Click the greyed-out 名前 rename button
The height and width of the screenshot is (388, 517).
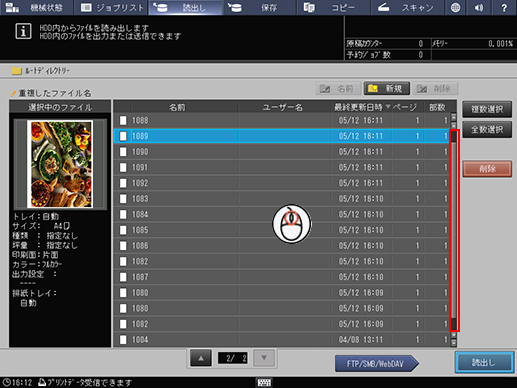pos(338,89)
